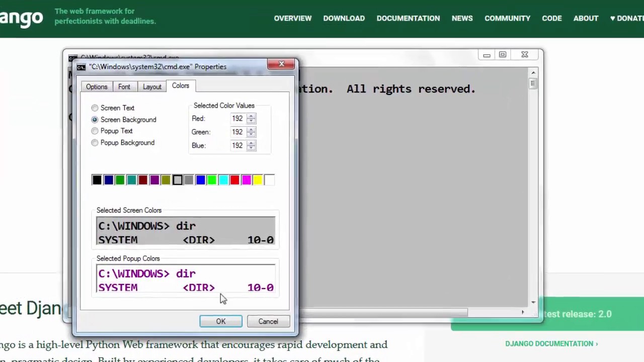This screenshot has height=362, width=644.
Task: Choose the Popup Background radio option
Action: click(x=95, y=143)
